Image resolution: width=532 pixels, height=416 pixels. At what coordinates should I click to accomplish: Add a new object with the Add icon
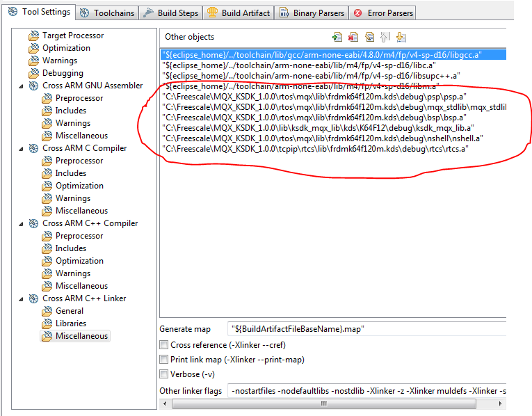point(337,37)
